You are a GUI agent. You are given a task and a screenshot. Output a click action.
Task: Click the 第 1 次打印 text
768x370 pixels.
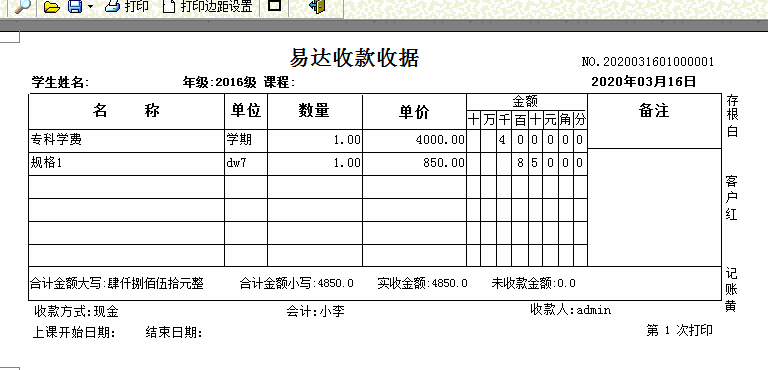click(x=679, y=330)
